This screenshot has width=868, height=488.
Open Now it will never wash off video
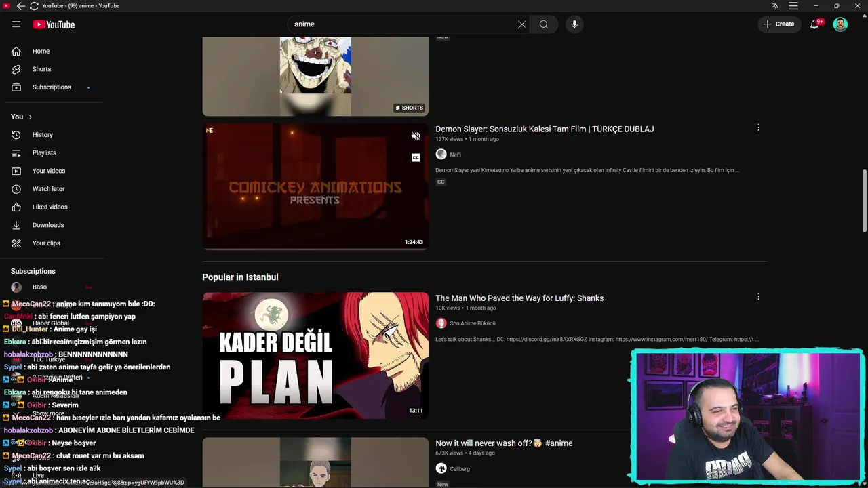[x=504, y=443]
